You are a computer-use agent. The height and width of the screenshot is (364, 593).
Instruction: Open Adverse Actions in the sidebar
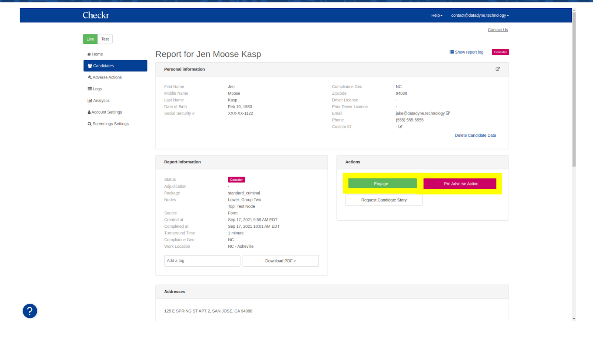coord(107,77)
